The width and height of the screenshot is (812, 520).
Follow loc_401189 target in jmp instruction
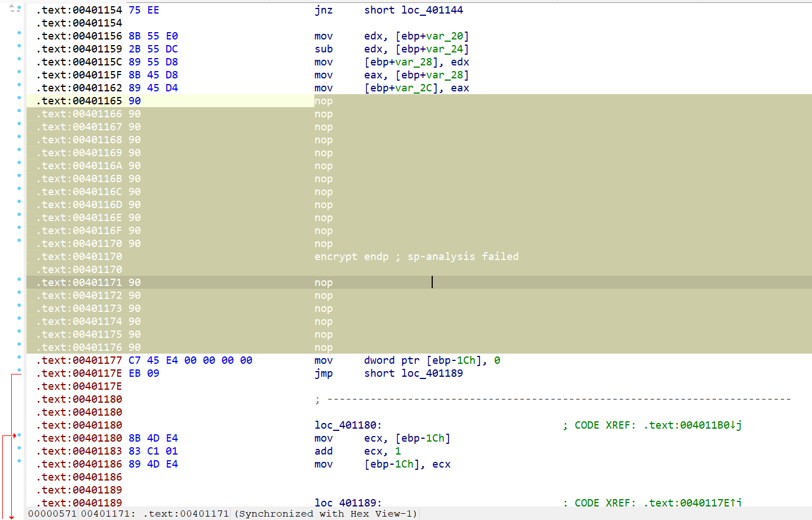point(432,373)
